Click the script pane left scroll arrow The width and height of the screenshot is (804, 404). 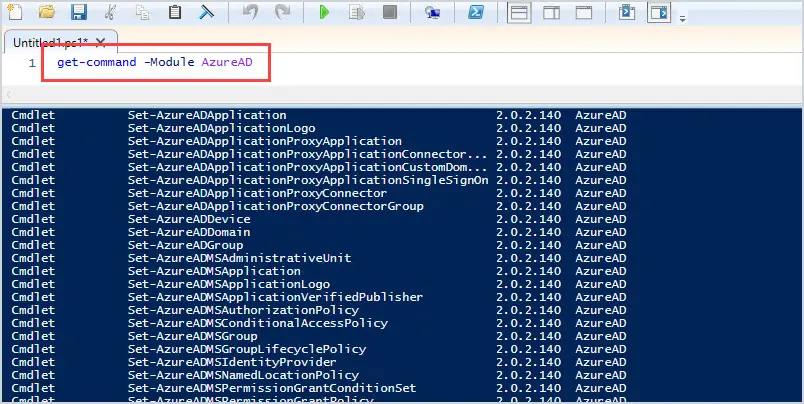point(8,94)
